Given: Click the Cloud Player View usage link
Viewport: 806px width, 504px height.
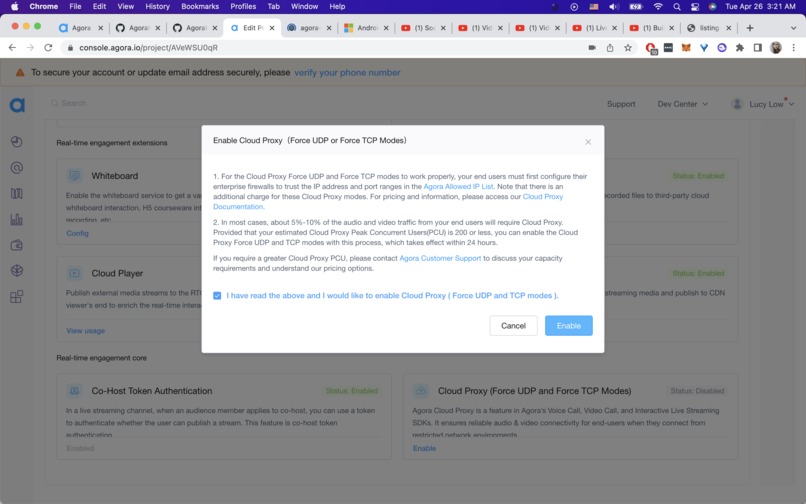Looking at the screenshot, I should click(85, 331).
